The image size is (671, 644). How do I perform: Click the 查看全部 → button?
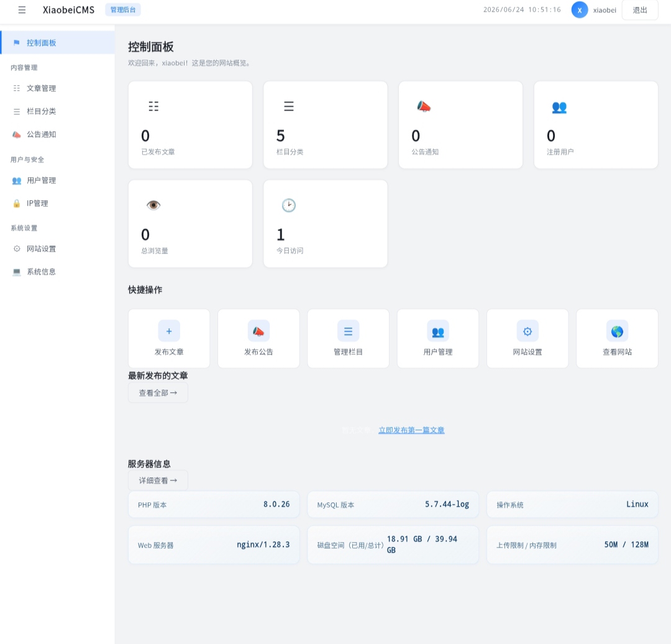[158, 393]
